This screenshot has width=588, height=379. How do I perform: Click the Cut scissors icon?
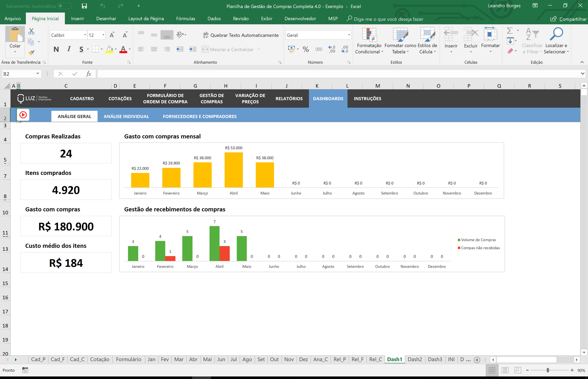coord(31,31)
